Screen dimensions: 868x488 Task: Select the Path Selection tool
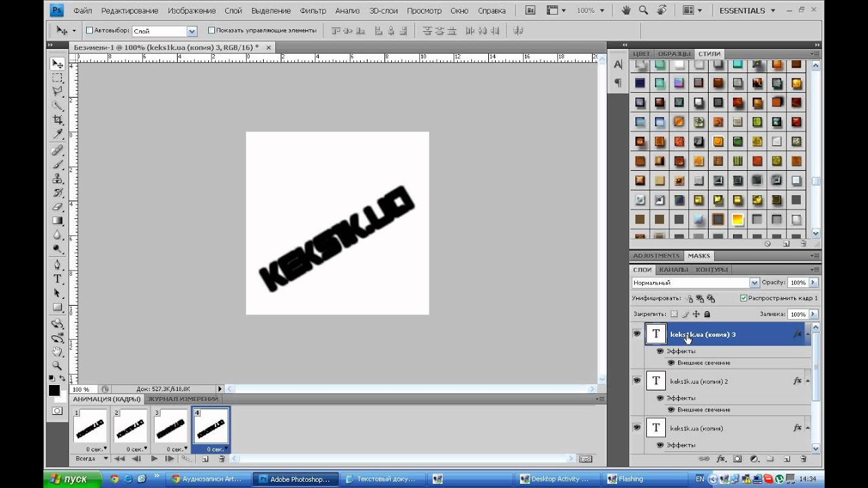coord(58,293)
